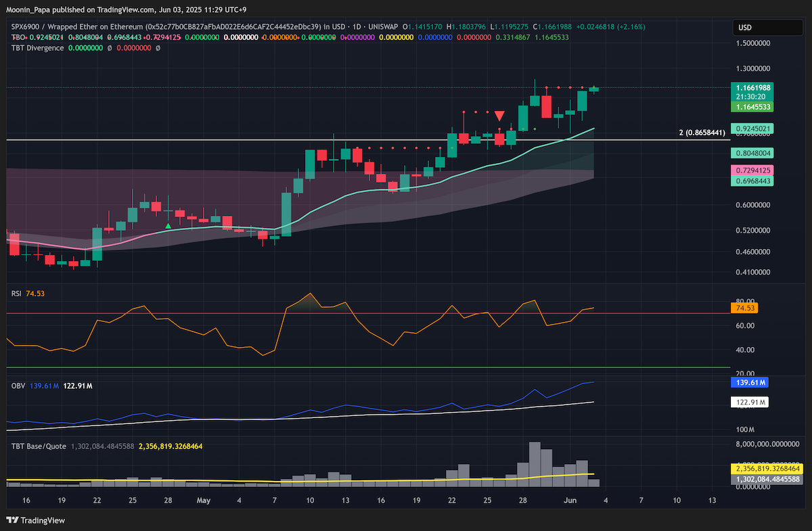Select the horizontal line label 2 (0.8658441)

[x=702, y=133]
